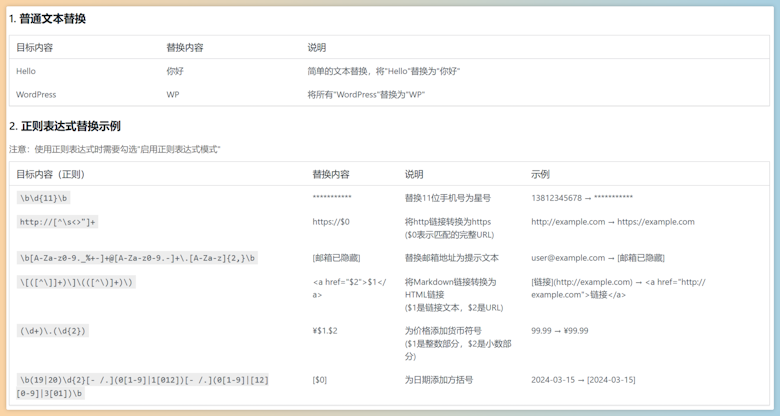Select the regex code '(\d+)\.(\d{2})'
The height and width of the screenshot is (416, 780).
pos(53,331)
